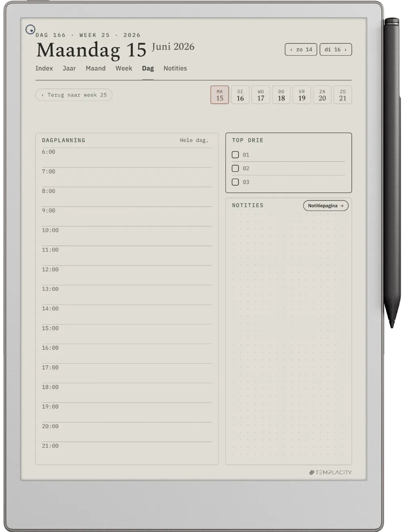Screen dimensions: 403x532
Task: Select day DO 18 in week strip
Action: tap(281, 95)
